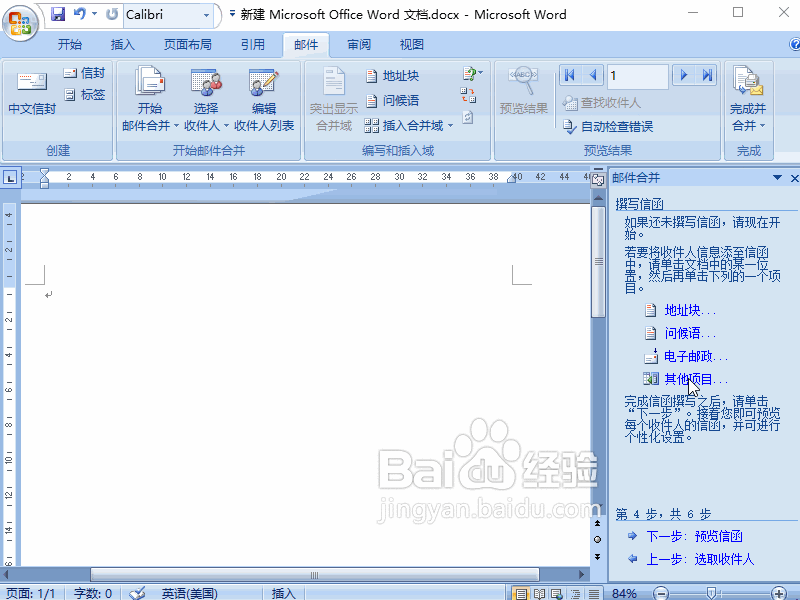This screenshot has width=800, height=600.
Task: Click the horizontal scrollbar thumb
Action: tap(314, 575)
